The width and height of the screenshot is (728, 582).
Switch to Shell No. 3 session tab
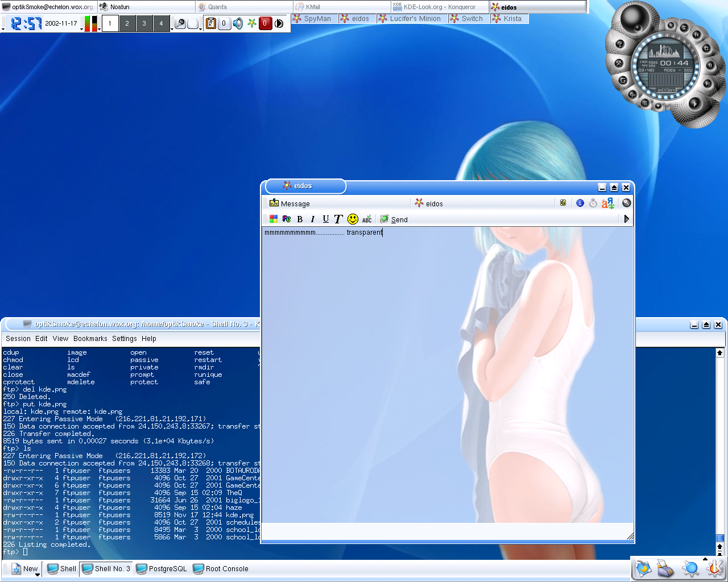click(x=106, y=568)
